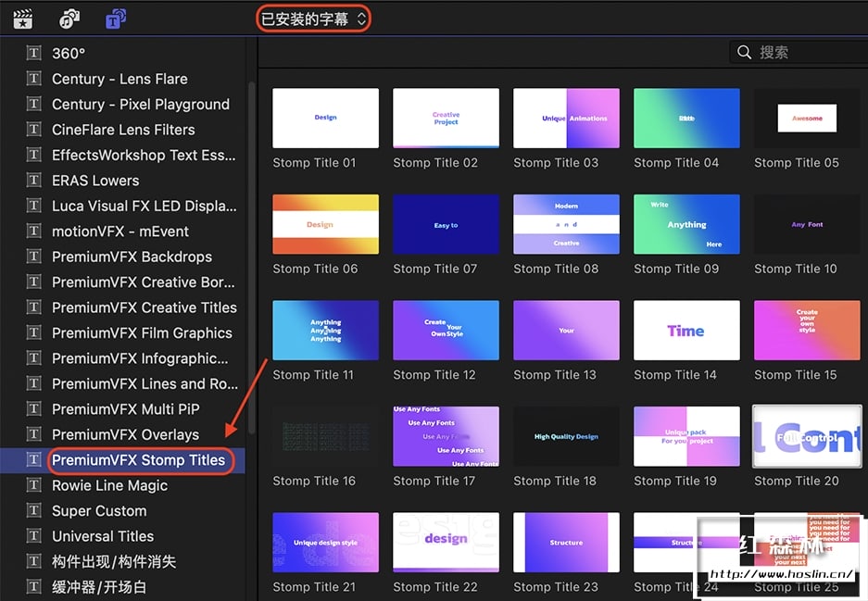Pick the Stomp Title 07 thumbnail
This screenshot has height=601, width=868.
pyautogui.click(x=446, y=224)
